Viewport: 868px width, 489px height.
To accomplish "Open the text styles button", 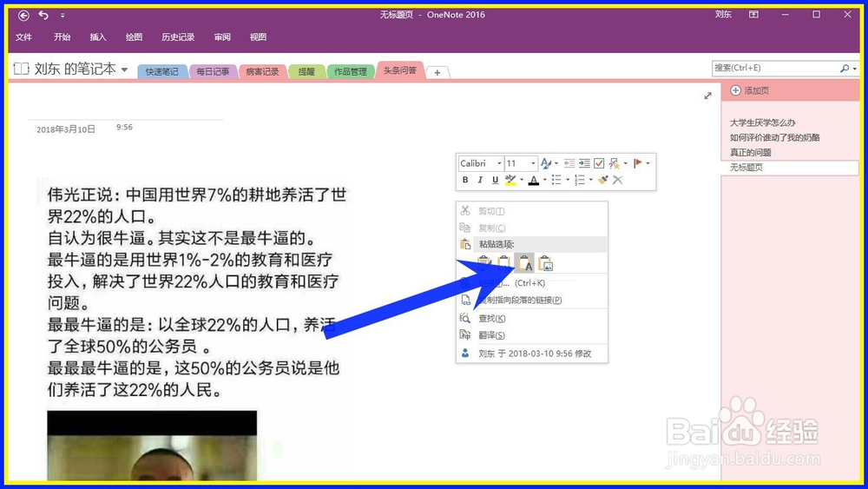I will pos(546,163).
